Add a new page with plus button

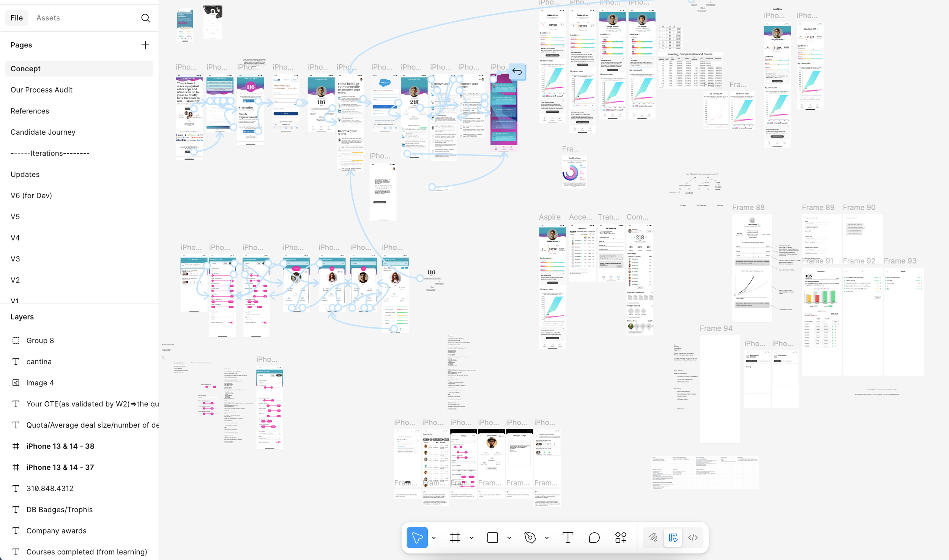(x=145, y=45)
